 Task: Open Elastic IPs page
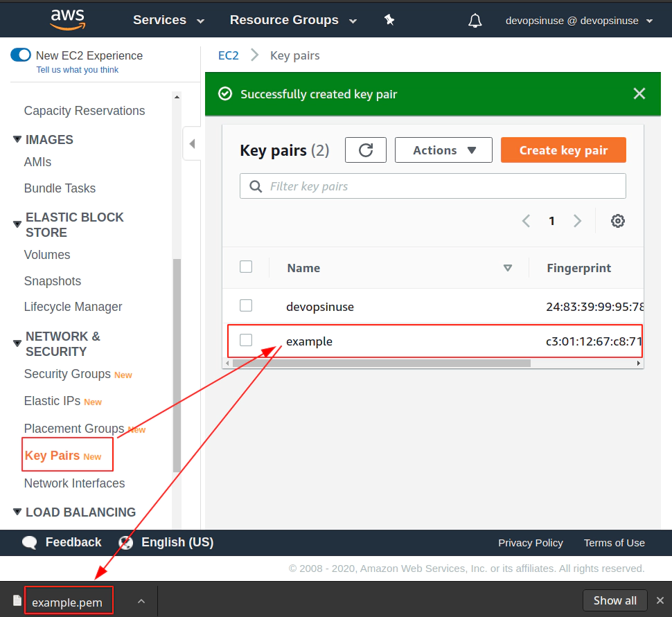coord(52,401)
